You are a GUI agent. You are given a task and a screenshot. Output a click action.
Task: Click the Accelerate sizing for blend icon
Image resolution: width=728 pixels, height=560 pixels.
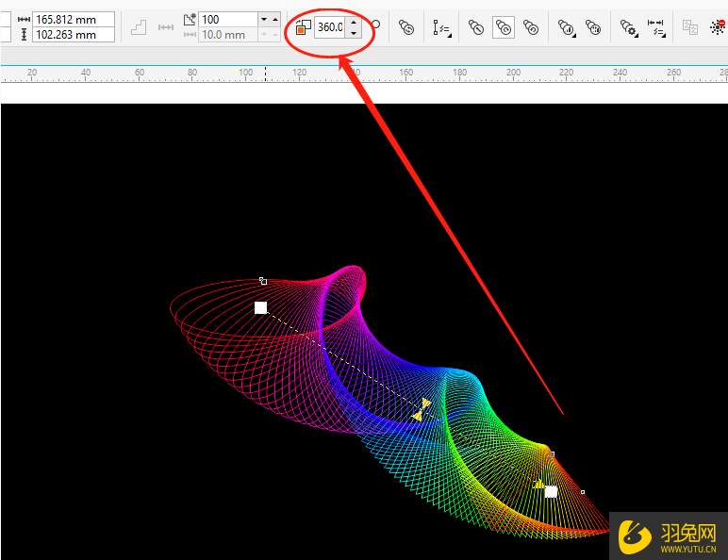click(x=593, y=28)
